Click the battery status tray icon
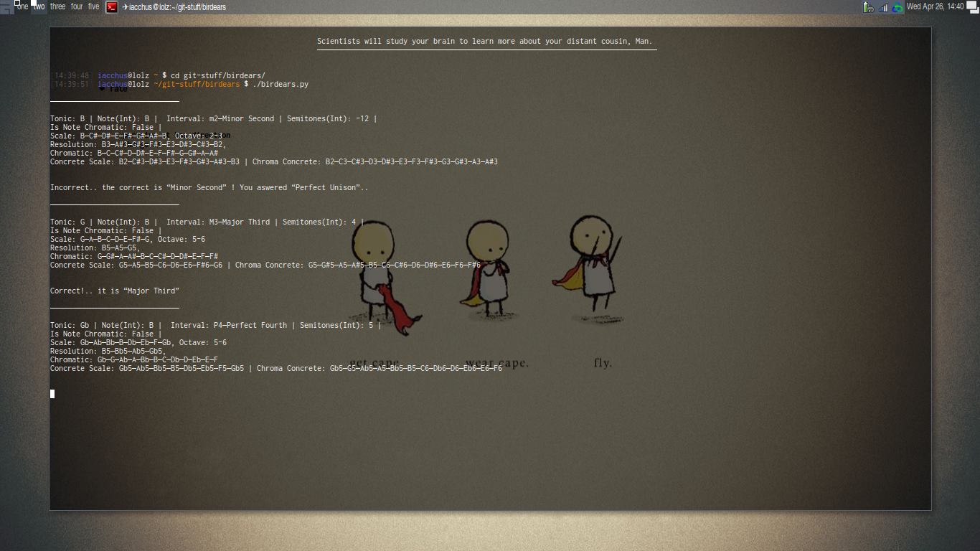The height and width of the screenshot is (551, 980). (x=867, y=7)
